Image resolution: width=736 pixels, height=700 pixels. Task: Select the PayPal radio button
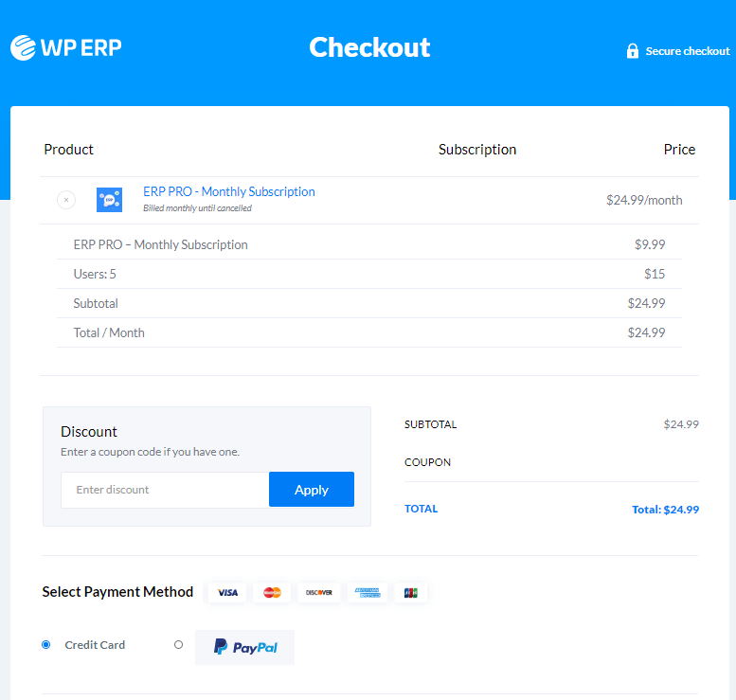click(178, 645)
